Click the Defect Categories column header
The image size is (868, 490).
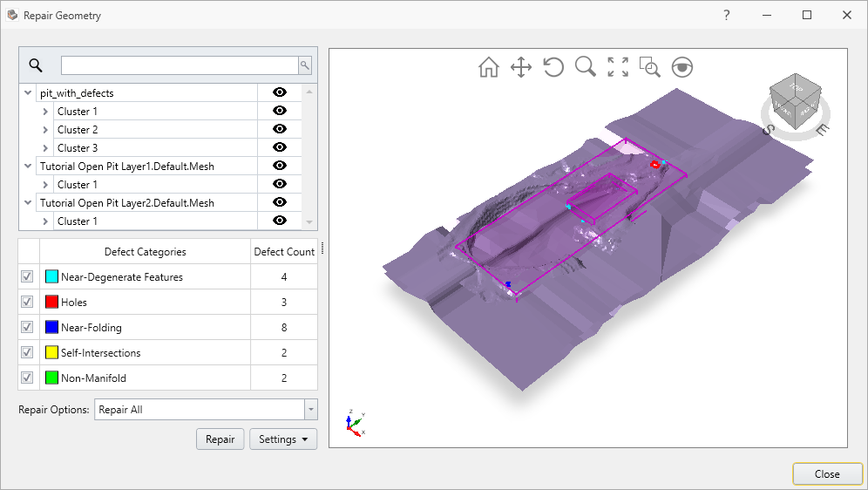[145, 251]
